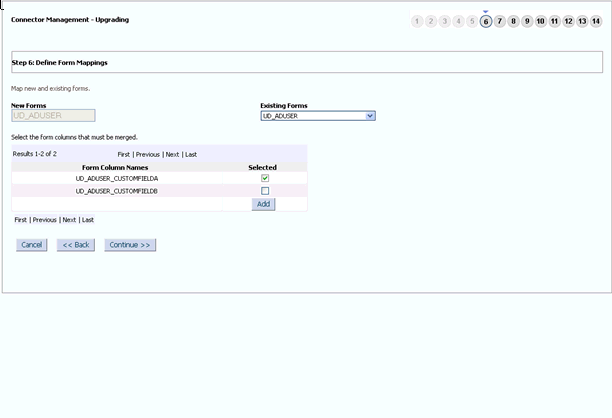
Task: Click the Selected column header
Action: point(262,167)
